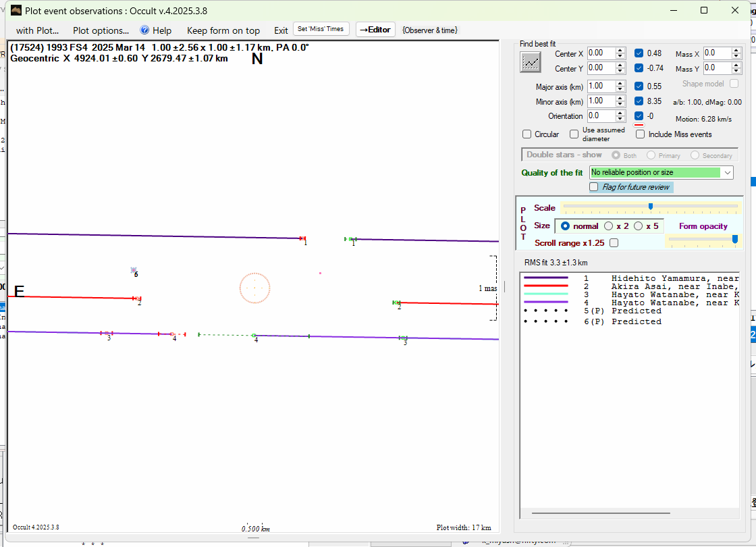Viewport: 756px width, 547px height.
Task: Enable the Circular checkbox
Action: tap(527, 134)
